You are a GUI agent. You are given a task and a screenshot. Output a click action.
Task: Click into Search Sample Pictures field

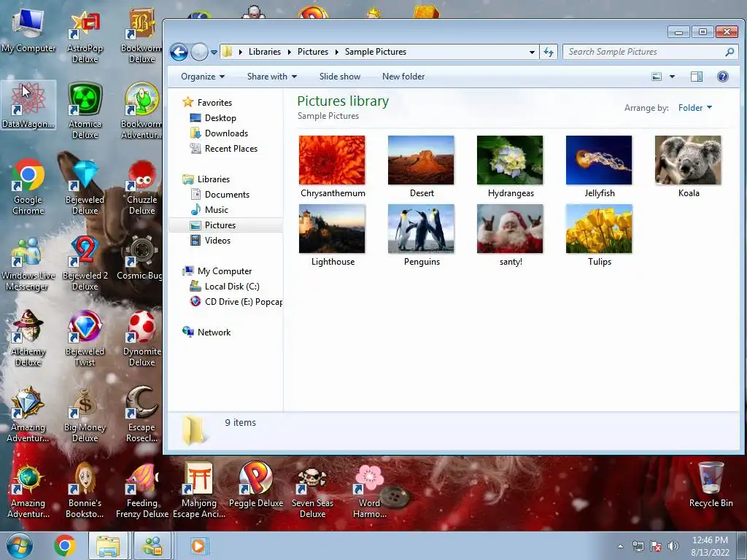pyautogui.click(x=643, y=52)
